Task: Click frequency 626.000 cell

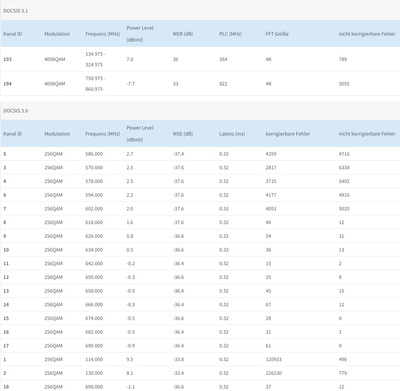Action: pos(94,236)
